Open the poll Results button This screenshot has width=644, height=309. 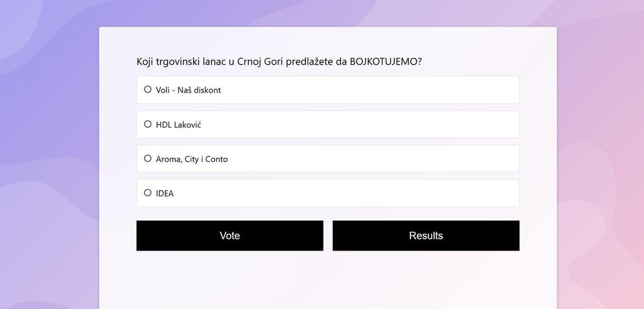[x=426, y=236]
